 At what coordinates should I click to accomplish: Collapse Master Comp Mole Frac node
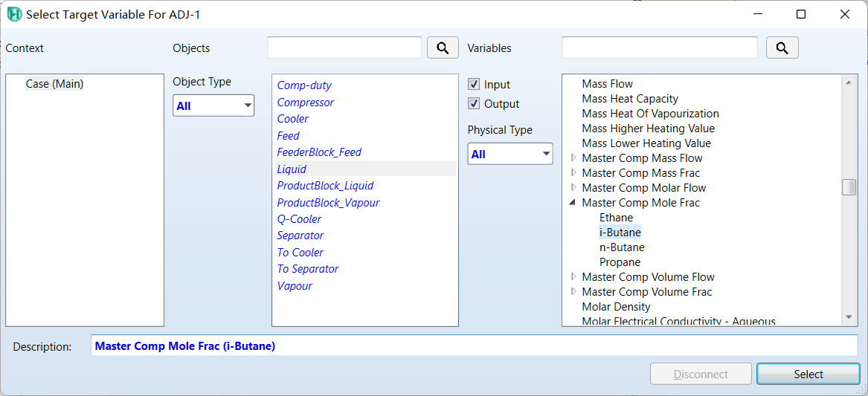pos(573,202)
